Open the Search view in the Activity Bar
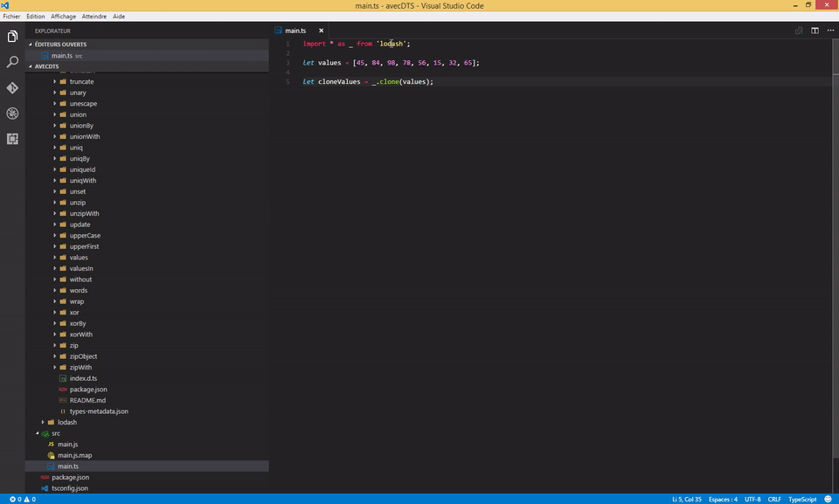 (11, 61)
